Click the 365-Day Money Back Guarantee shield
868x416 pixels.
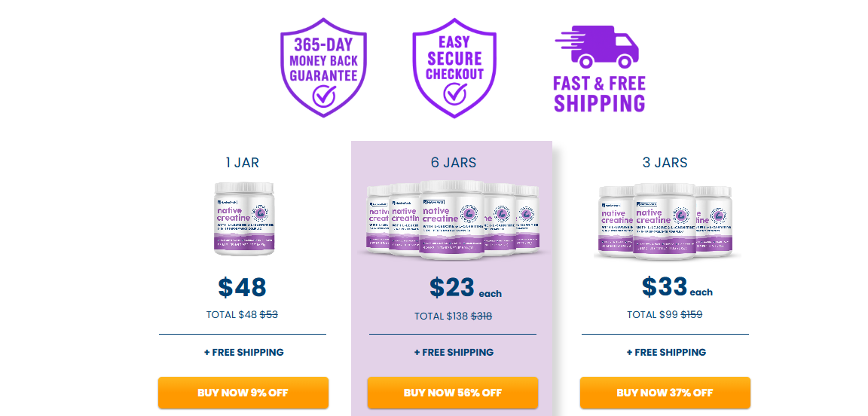pos(323,68)
